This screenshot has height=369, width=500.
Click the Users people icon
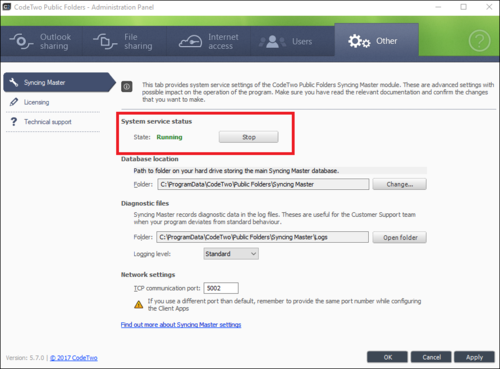[272, 42]
